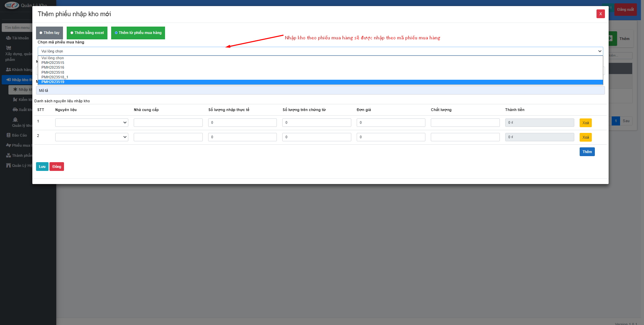Click VIT logo at top left
644x325 pixels.
tap(12, 5)
